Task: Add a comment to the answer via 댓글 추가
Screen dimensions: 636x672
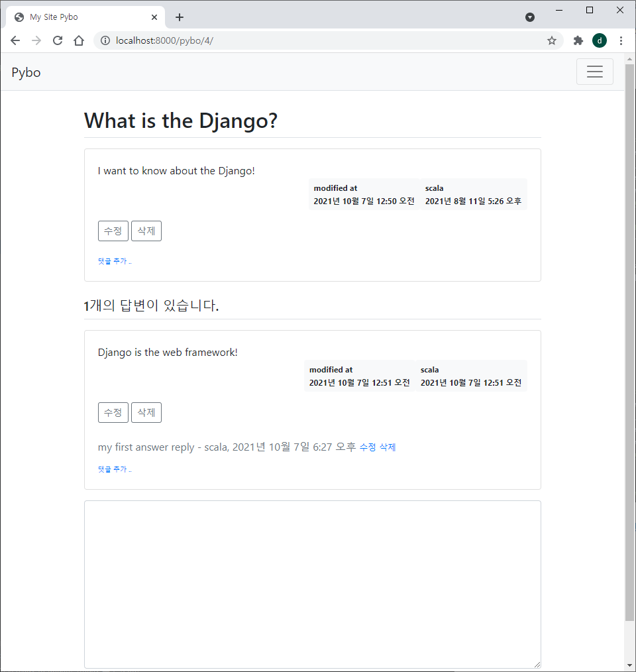Action: pyautogui.click(x=115, y=469)
